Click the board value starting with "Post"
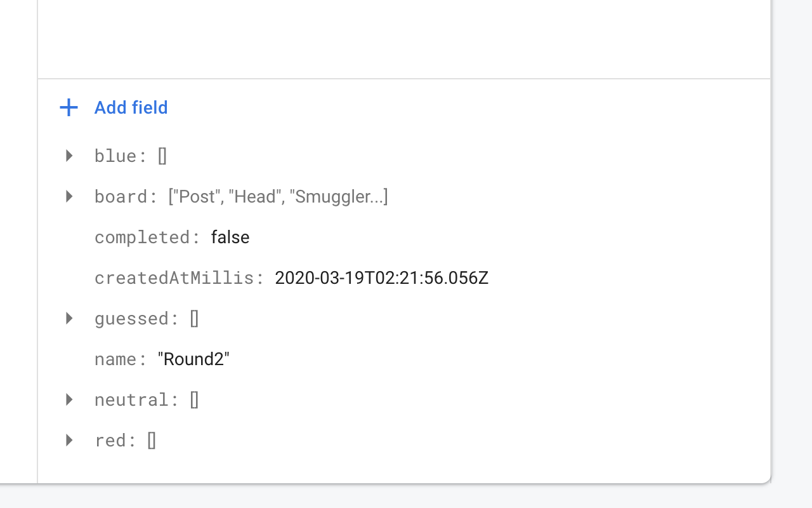Image resolution: width=812 pixels, height=508 pixels. (278, 197)
